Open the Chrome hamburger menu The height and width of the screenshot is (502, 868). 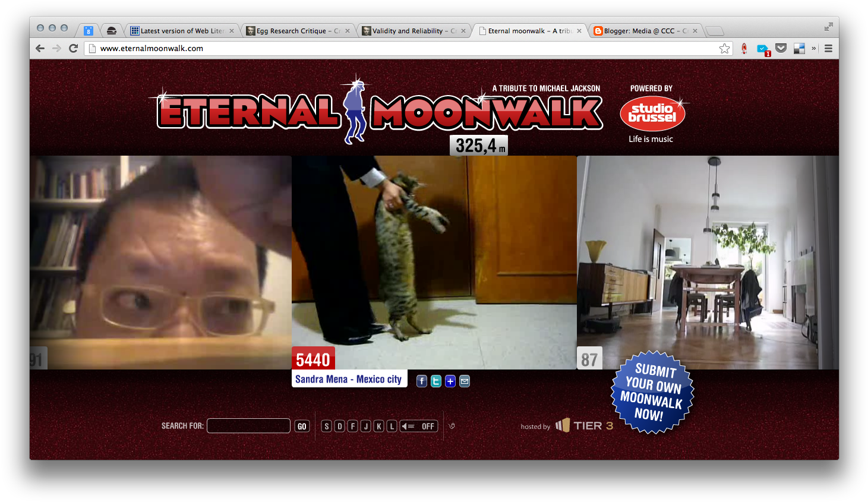828,49
